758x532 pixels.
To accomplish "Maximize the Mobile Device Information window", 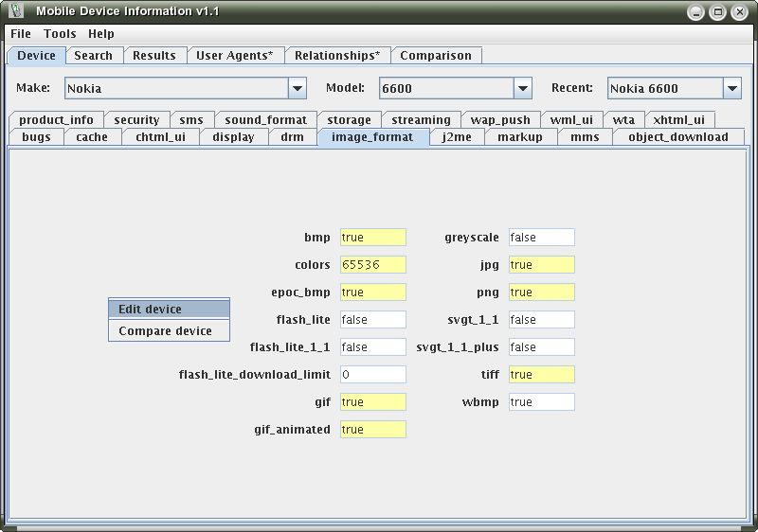I will pos(717,12).
